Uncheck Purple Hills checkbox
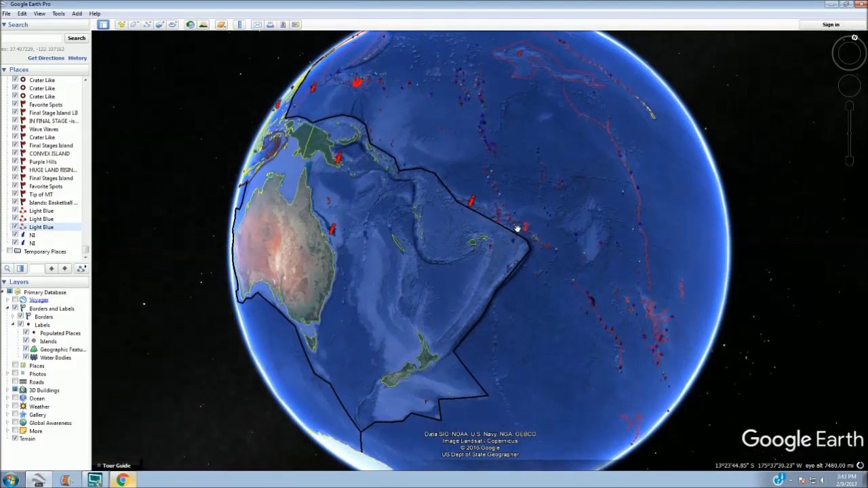 coord(15,161)
